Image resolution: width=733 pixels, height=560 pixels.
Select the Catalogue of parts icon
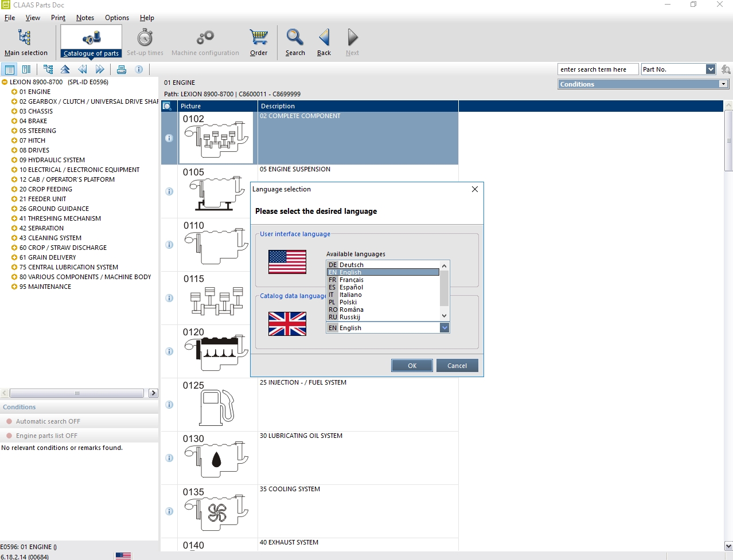click(x=91, y=42)
